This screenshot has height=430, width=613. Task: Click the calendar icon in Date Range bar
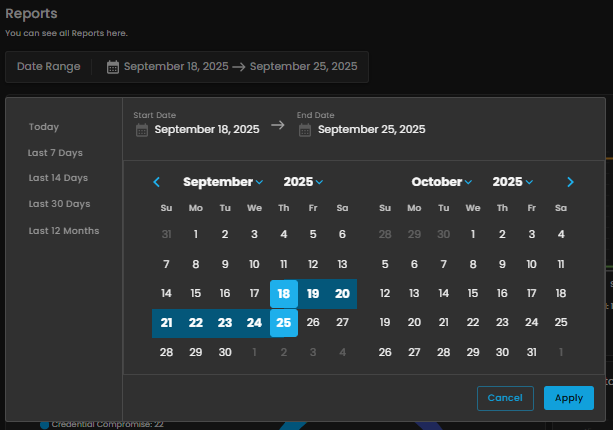pyautogui.click(x=113, y=67)
